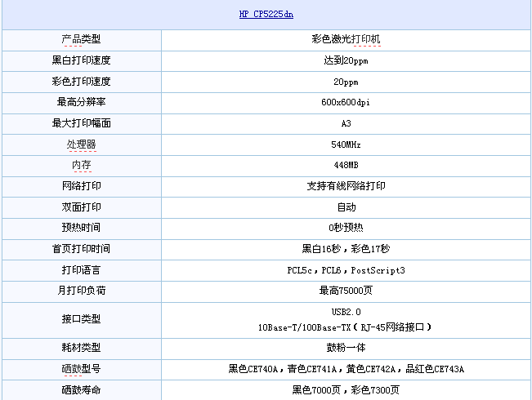Click the 硒鼓型号 label
The height and width of the screenshot is (400, 532).
[81, 368]
